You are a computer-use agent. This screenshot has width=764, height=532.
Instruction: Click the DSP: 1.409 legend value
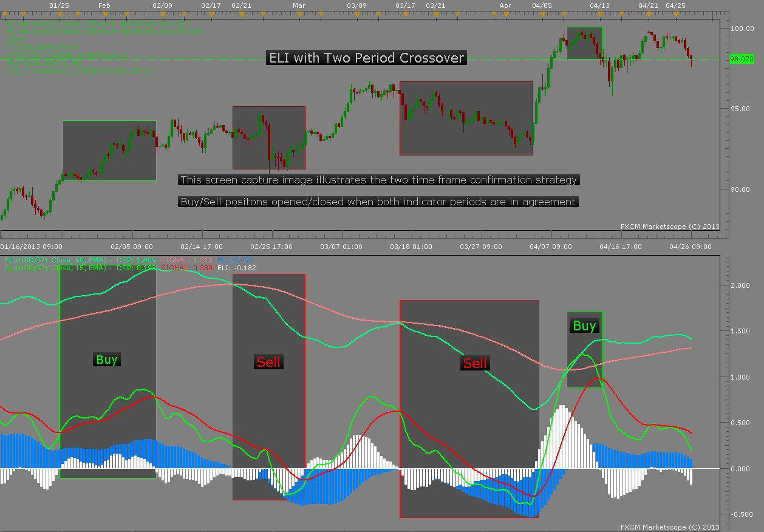click(136, 260)
